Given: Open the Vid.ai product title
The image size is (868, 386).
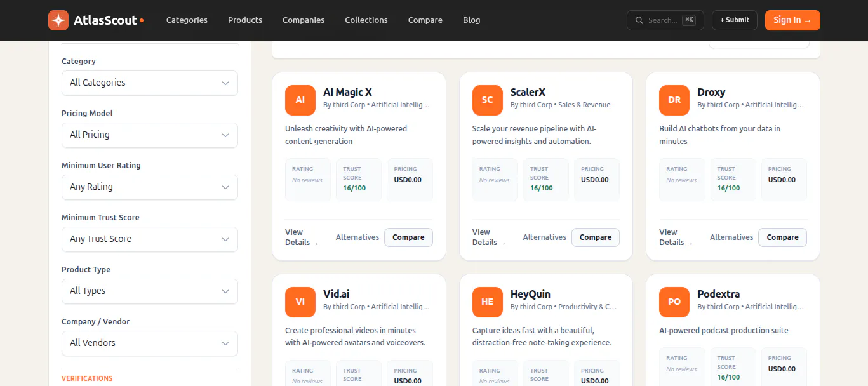Looking at the screenshot, I should [336, 295].
